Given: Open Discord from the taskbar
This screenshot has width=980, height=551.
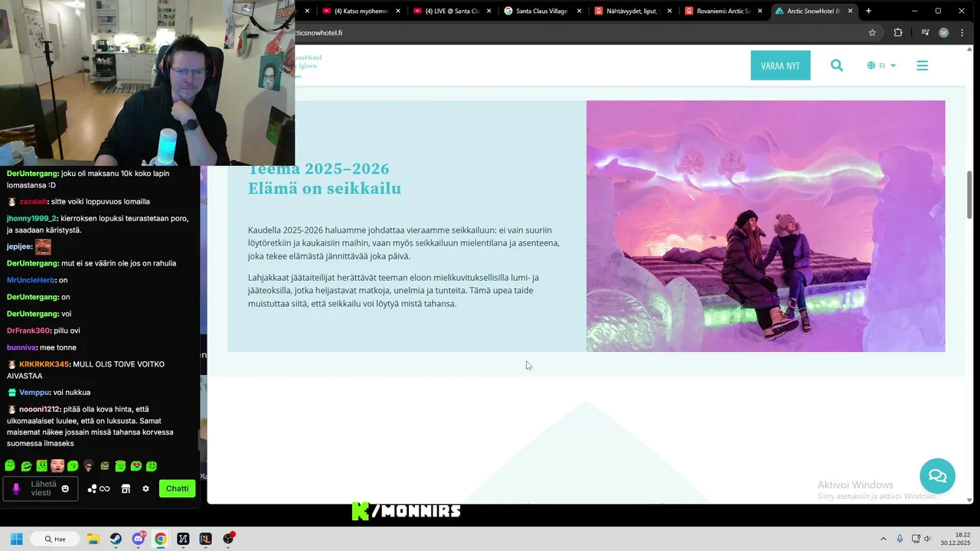Looking at the screenshot, I should click(x=139, y=539).
